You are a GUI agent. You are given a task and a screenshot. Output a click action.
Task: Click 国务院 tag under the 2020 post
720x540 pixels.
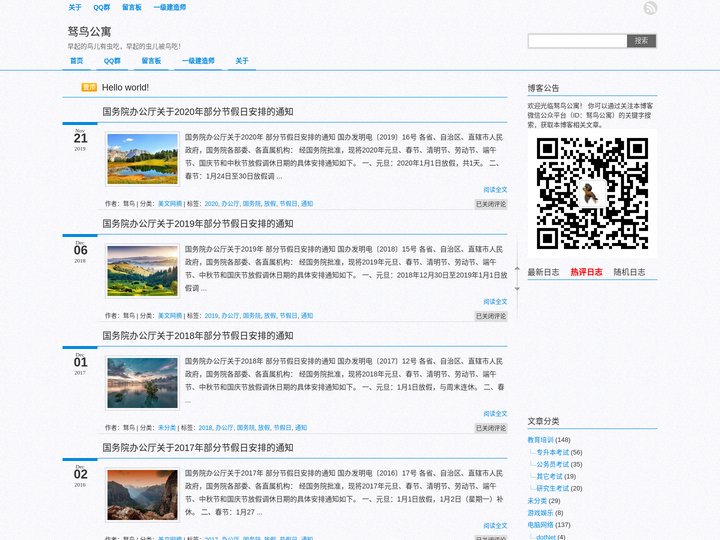[x=252, y=204]
